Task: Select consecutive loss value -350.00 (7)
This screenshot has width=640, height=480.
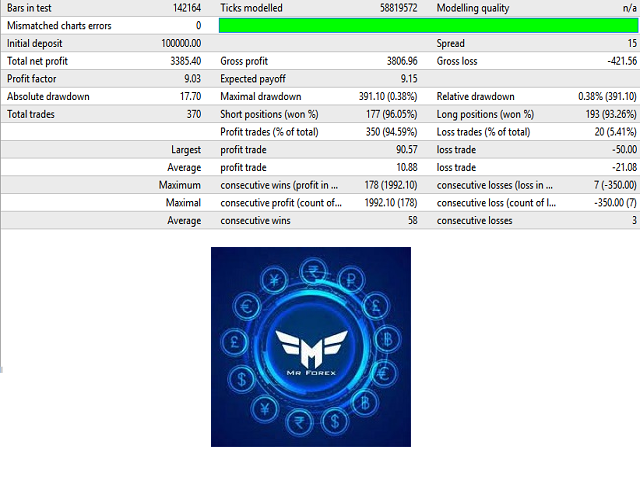Action: click(x=616, y=203)
